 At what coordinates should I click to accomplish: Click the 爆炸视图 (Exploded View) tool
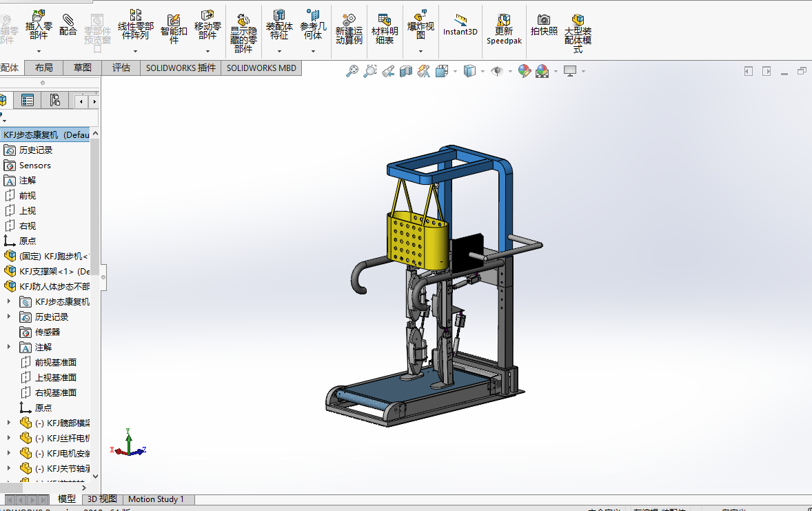420,25
